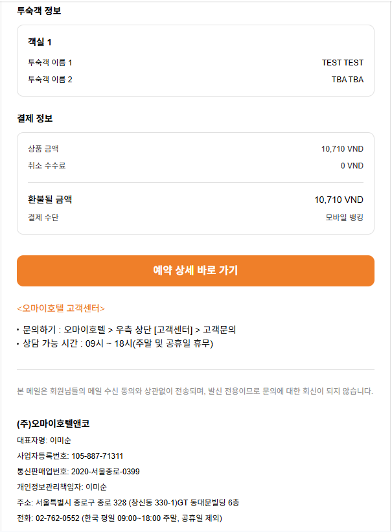This screenshot has height=532, width=392.
Task: Open the 오마이호텔 고객센터 link
Action: tap(61, 308)
